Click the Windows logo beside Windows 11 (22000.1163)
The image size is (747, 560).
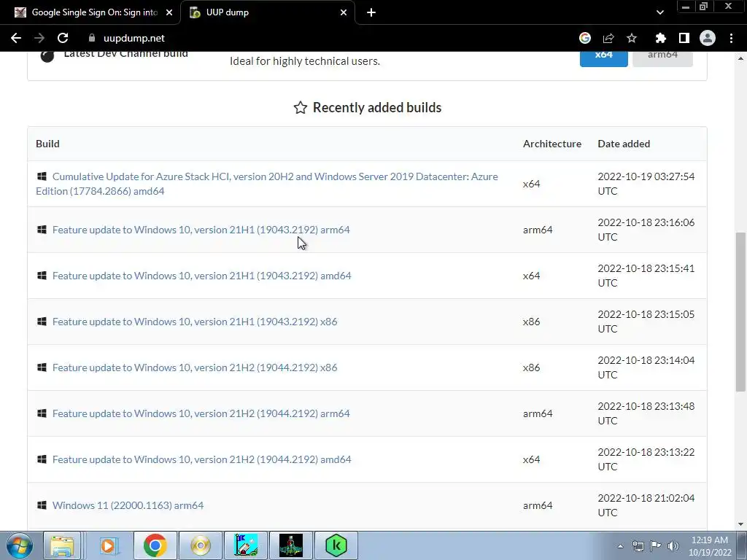[x=42, y=505]
